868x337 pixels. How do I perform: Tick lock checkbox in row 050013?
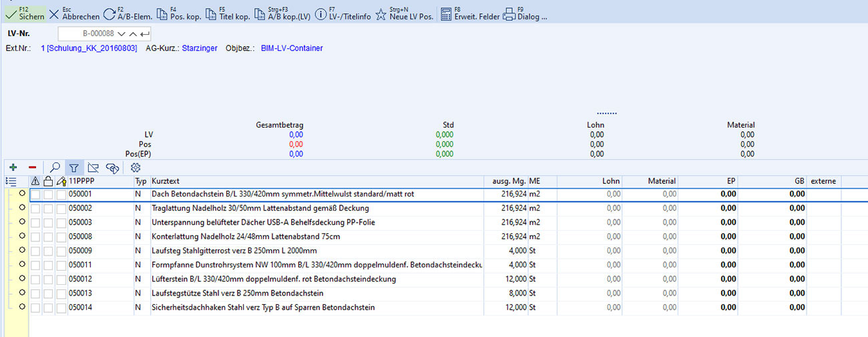click(x=48, y=293)
